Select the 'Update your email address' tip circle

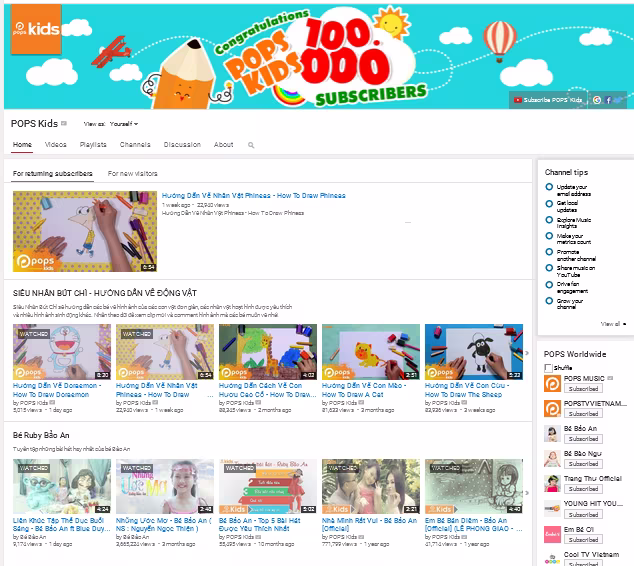[549, 187]
